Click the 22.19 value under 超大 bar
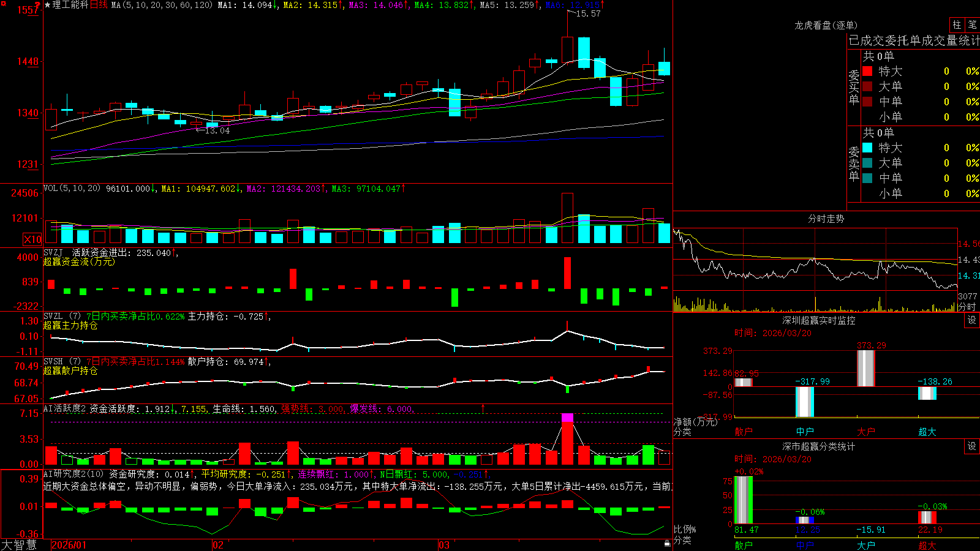 point(930,530)
